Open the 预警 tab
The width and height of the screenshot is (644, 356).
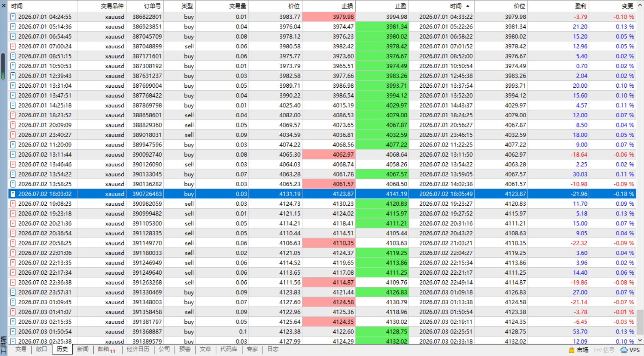pyautogui.click(x=185, y=349)
